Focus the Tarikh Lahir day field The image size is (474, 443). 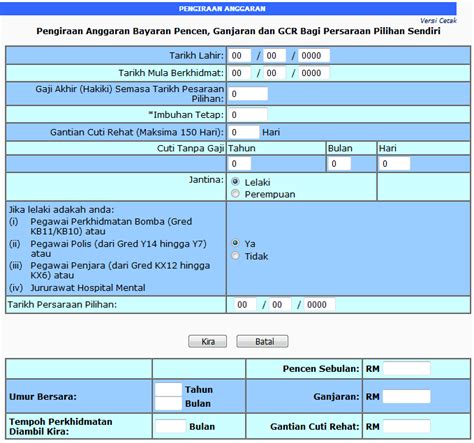239,56
